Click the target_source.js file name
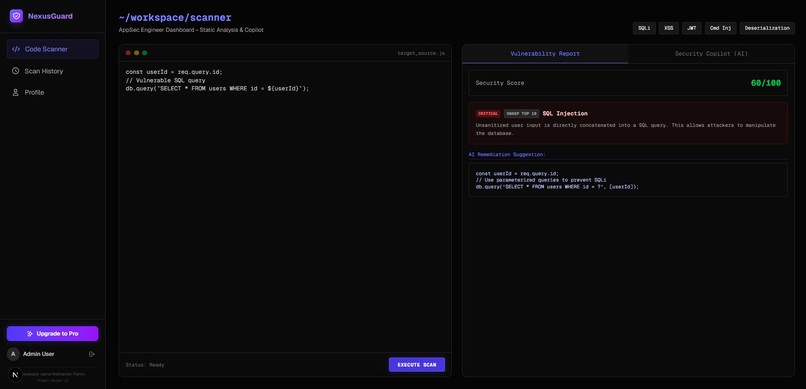806x389 pixels. (x=421, y=53)
